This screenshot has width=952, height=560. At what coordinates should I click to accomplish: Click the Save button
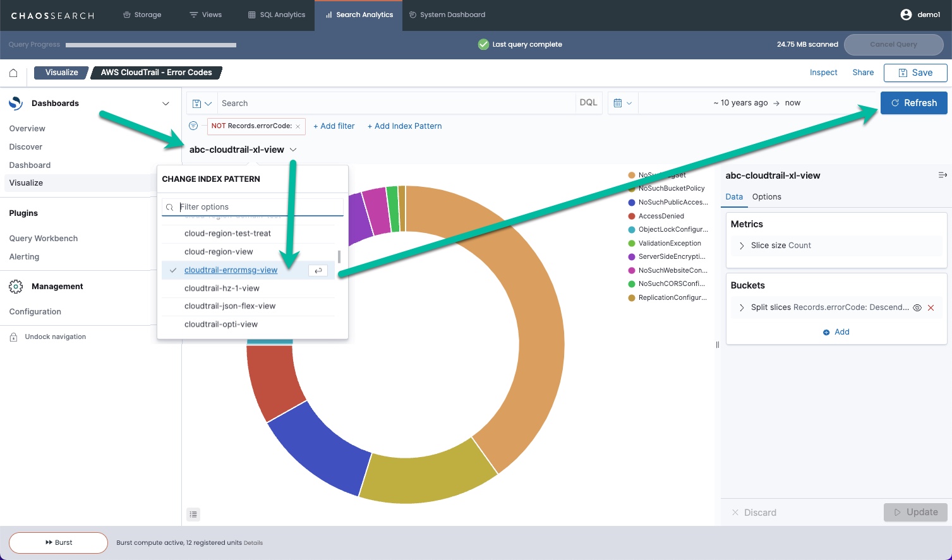[915, 73]
